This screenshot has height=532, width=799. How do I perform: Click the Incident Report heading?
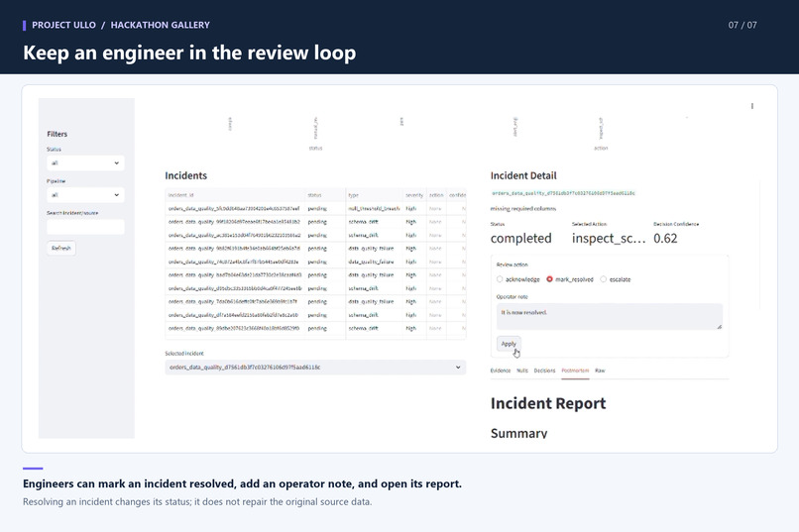(548, 403)
